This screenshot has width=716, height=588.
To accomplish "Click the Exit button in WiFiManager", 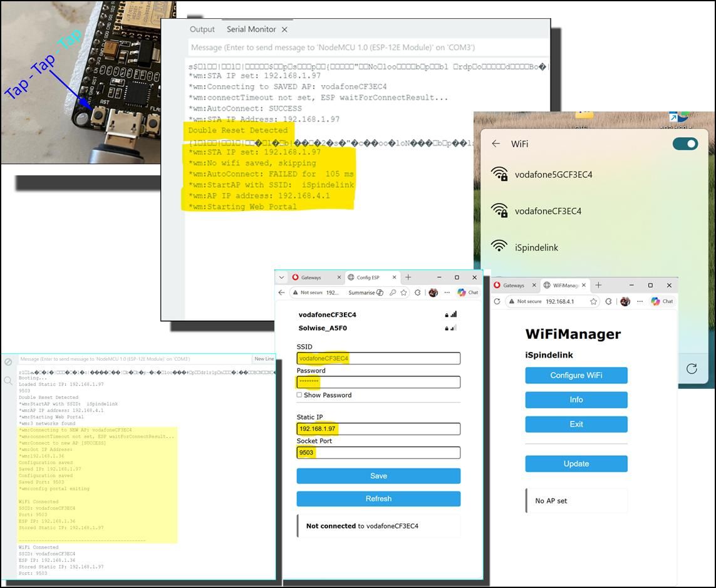I will tap(576, 424).
